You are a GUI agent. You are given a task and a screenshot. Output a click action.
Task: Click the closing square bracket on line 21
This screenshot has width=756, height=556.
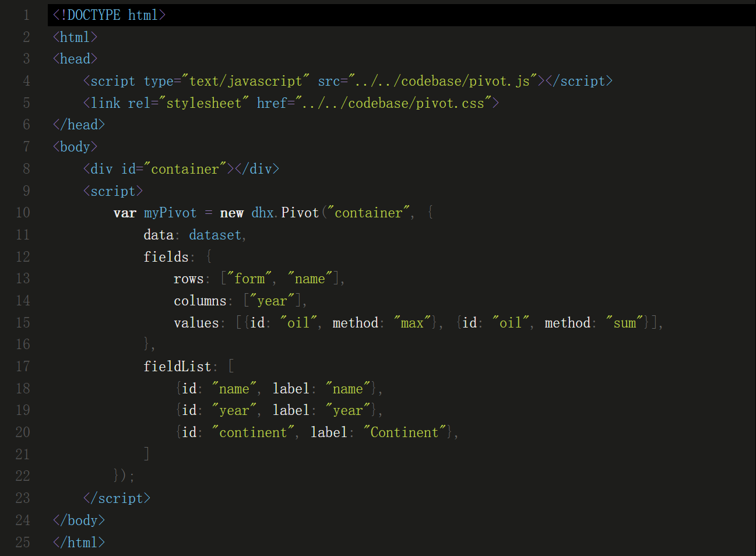click(147, 455)
